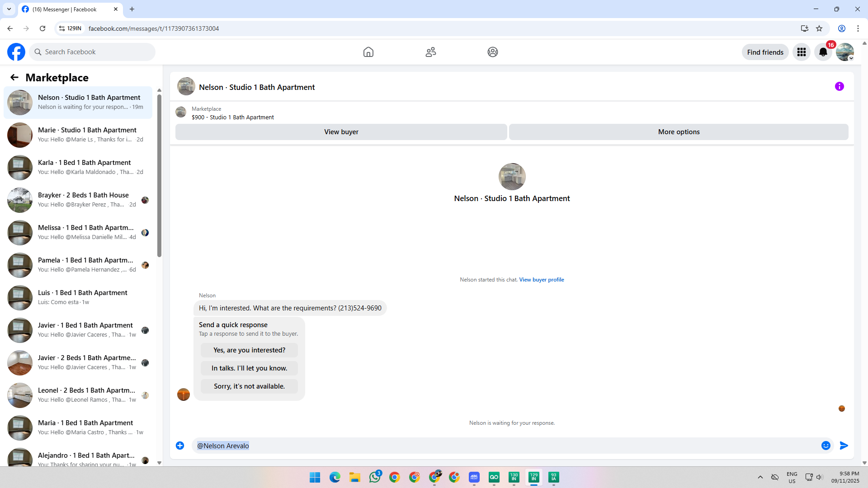The image size is (868, 488).
Task: Open Brayker 2 Beds 1 Bath House chat
Action: [x=78, y=200]
